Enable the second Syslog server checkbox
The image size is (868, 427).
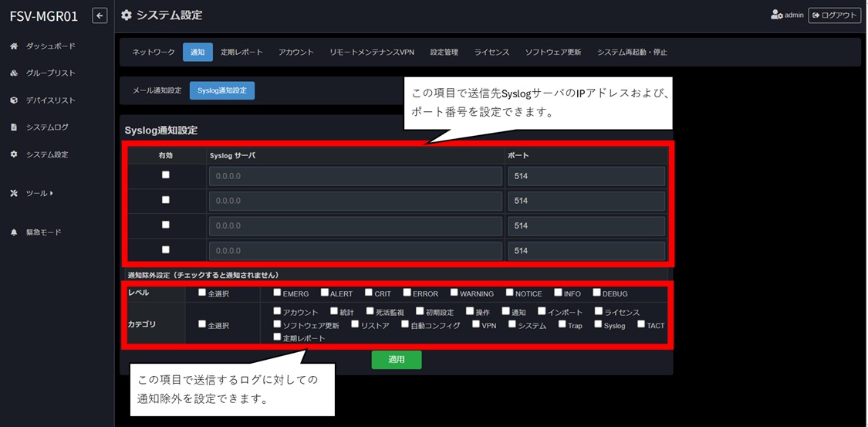coord(166,200)
